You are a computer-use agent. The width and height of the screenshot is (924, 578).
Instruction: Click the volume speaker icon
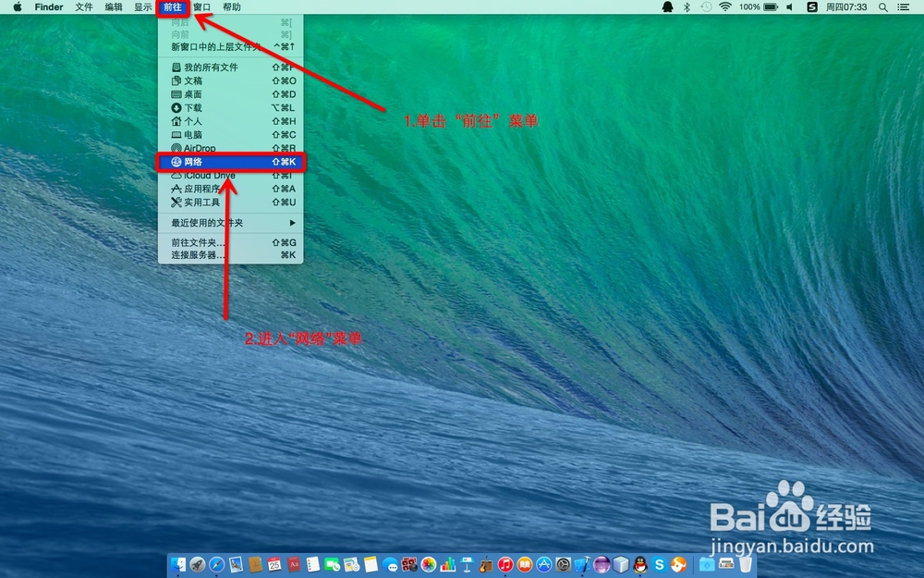(790, 7)
